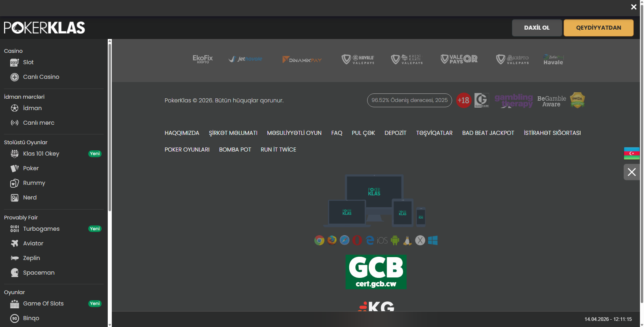Open the FAQ footer link
The width and height of the screenshot is (644, 327).
pyautogui.click(x=337, y=133)
